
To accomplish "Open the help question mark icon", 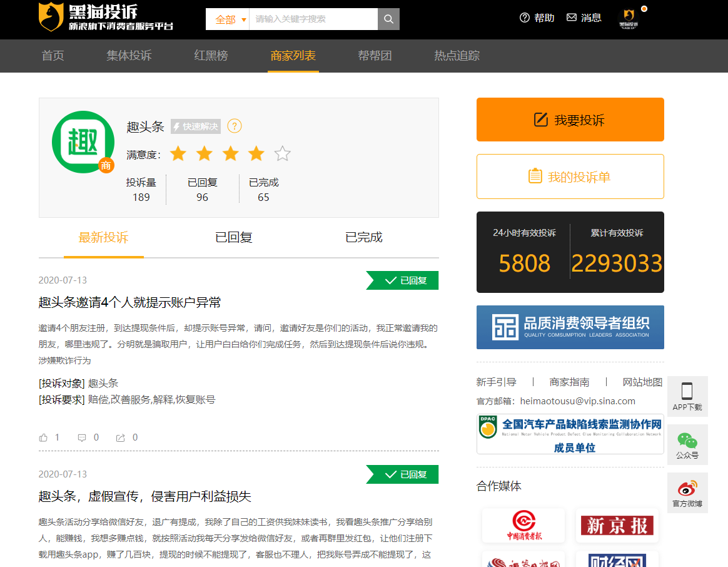I will point(525,18).
